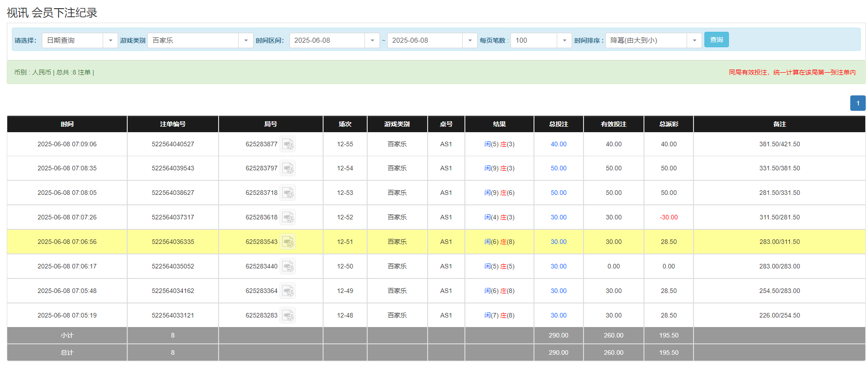
Task: Click total bet 40.00 link at 07:09:06
Action: pyautogui.click(x=559, y=144)
